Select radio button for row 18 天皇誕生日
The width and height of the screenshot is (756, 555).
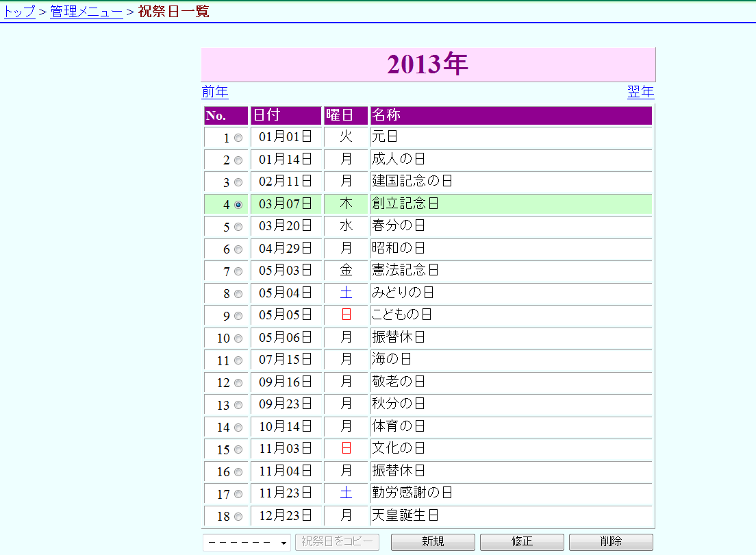[x=238, y=517]
